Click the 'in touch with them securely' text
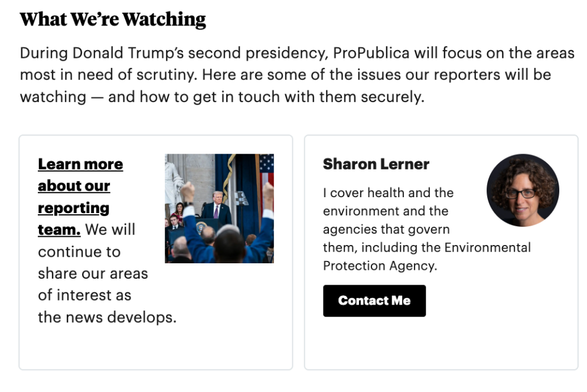 335,97
